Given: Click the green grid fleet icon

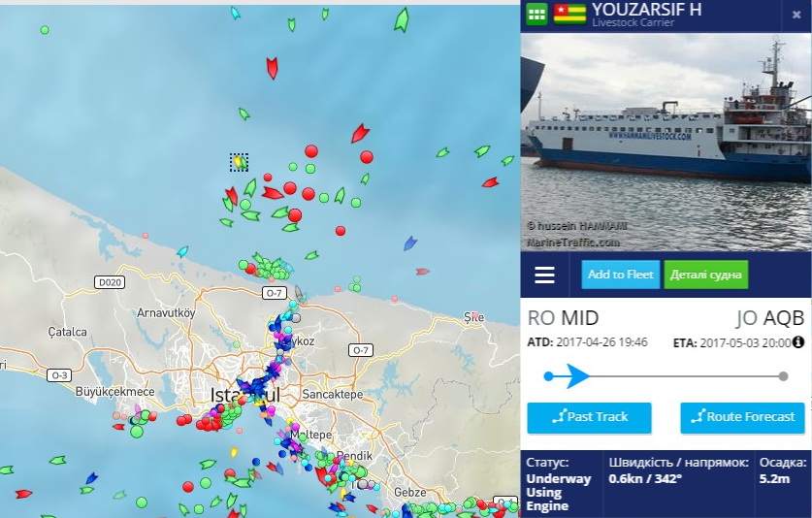Looking at the screenshot, I should [x=536, y=14].
